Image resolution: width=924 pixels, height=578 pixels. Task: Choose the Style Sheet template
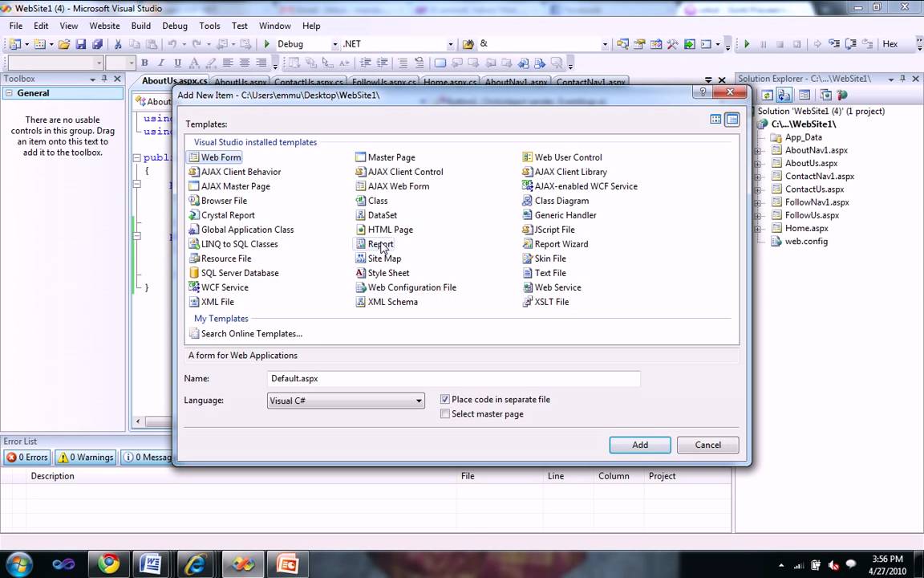tap(383, 273)
